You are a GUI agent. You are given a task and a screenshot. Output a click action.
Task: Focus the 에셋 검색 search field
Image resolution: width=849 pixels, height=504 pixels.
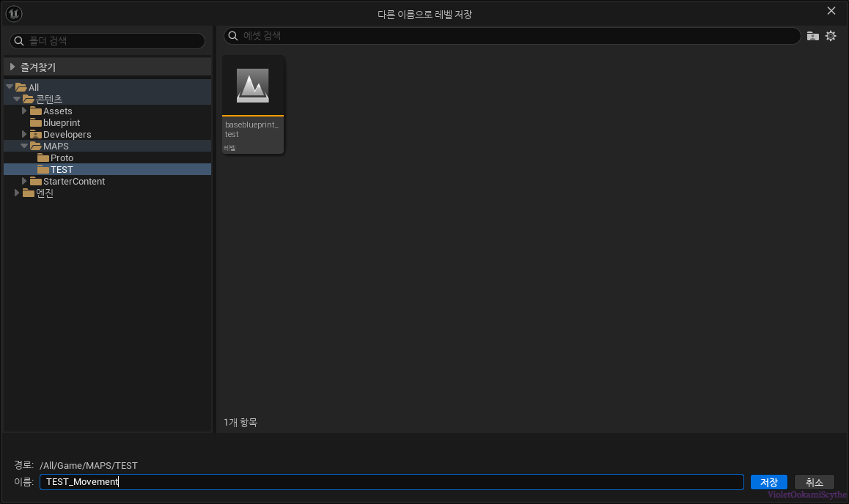point(512,36)
